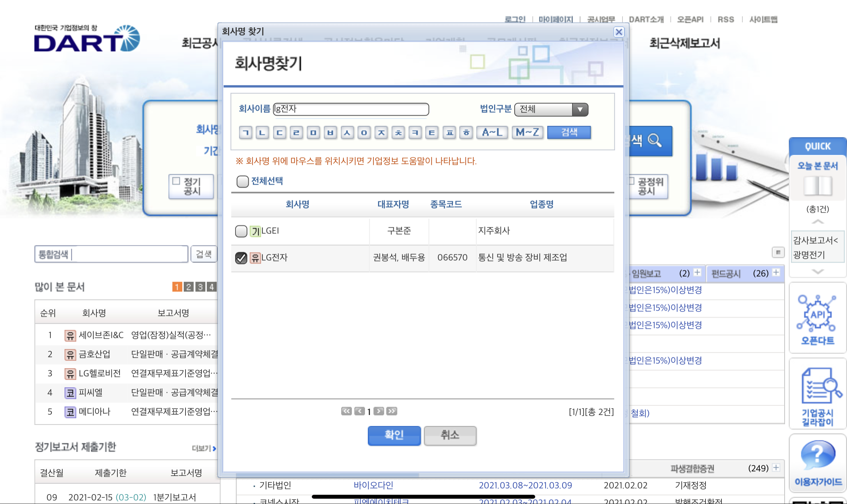Image resolution: width=847 pixels, height=504 pixels.
Task: Cancel with the 취소 button
Action: pos(450,436)
